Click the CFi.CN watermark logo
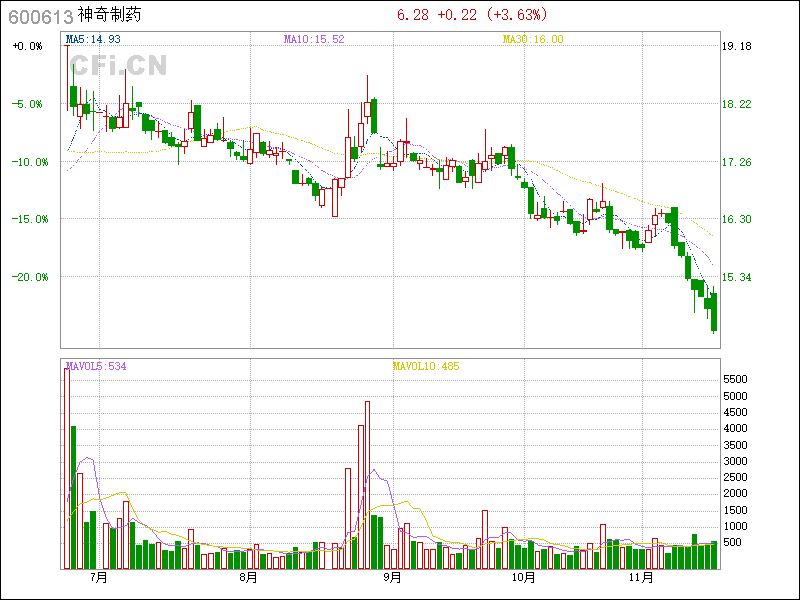 (x=118, y=65)
